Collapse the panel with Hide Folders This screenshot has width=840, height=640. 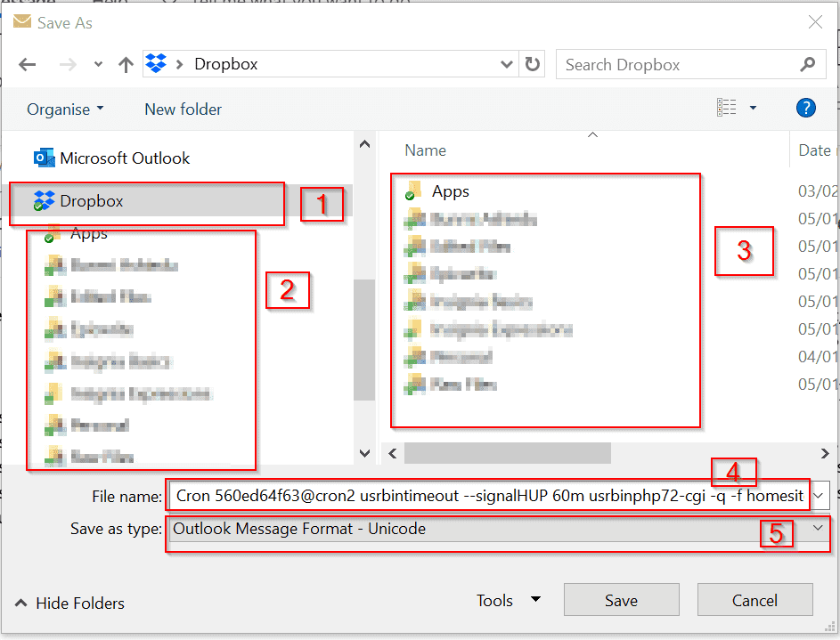pos(68,603)
